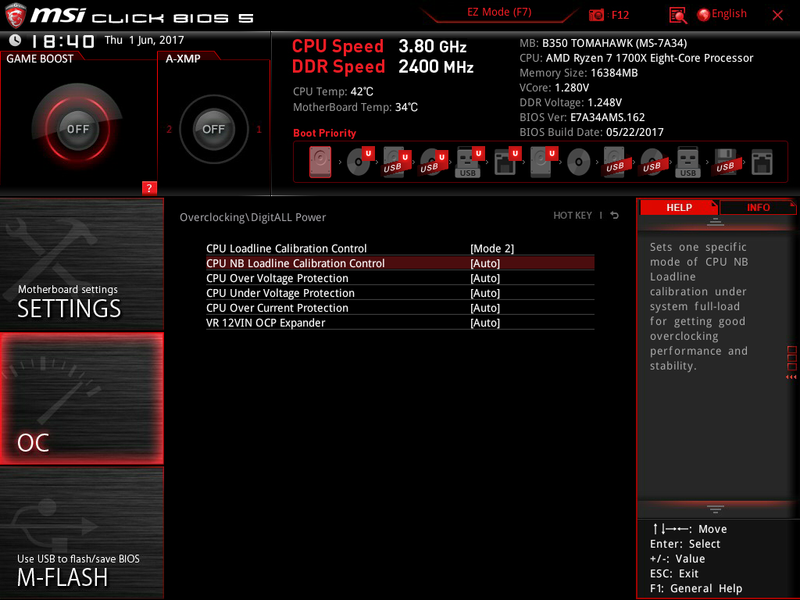
Task: Select the CPU Loadline Calibration Control label
Action: point(286,248)
